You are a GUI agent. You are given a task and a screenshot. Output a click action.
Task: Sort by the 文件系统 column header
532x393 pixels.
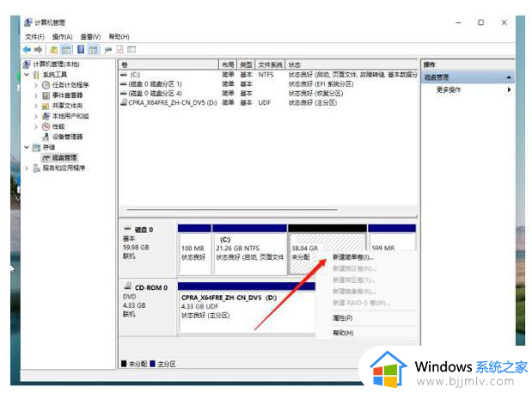click(270, 64)
